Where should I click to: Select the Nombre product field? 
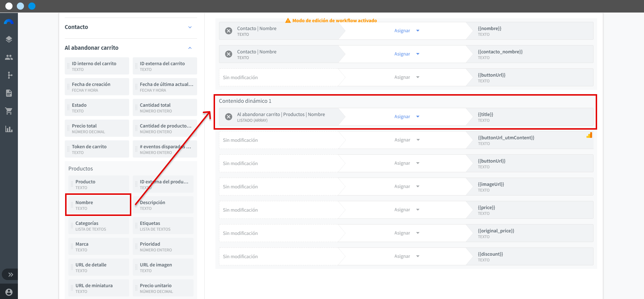(x=99, y=205)
